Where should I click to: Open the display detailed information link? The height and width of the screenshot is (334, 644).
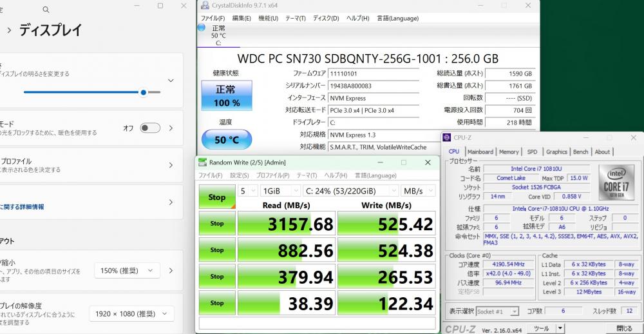pos(22,207)
